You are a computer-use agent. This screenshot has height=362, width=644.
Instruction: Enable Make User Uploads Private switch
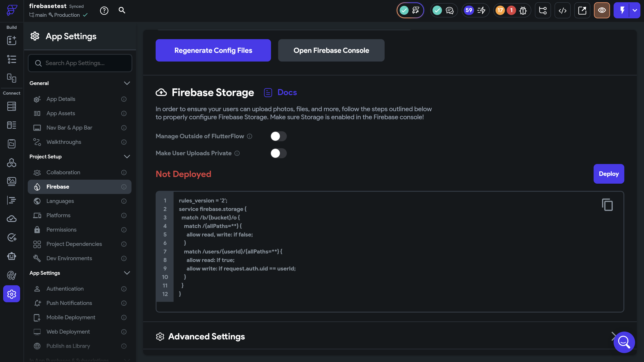[278, 153]
